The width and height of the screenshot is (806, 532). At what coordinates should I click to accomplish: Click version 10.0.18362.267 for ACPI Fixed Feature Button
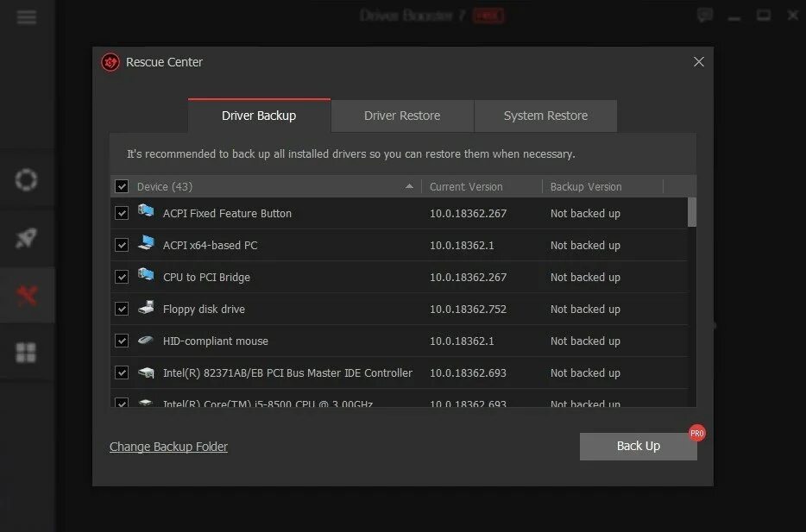tap(469, 214)
